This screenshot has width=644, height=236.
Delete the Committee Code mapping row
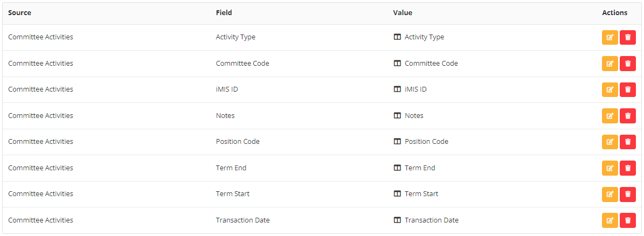pos(627,64)
